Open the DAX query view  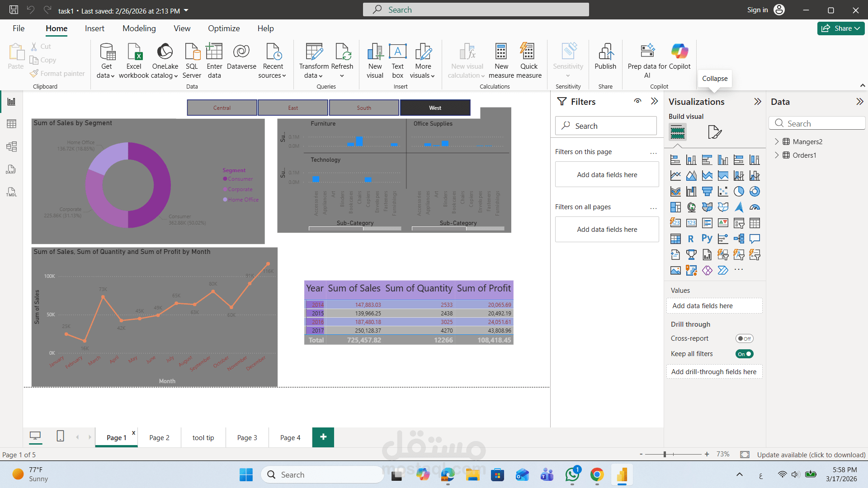coord(11,169)
